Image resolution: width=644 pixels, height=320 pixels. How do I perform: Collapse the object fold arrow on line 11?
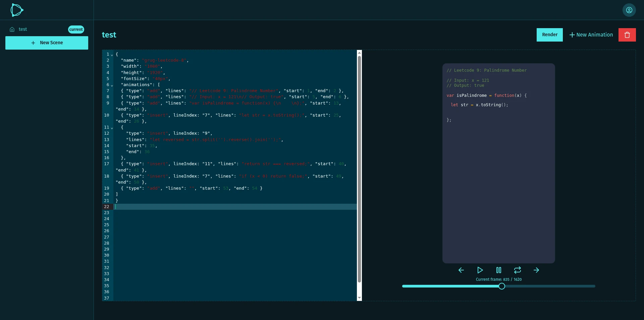(x=112, y=128)
